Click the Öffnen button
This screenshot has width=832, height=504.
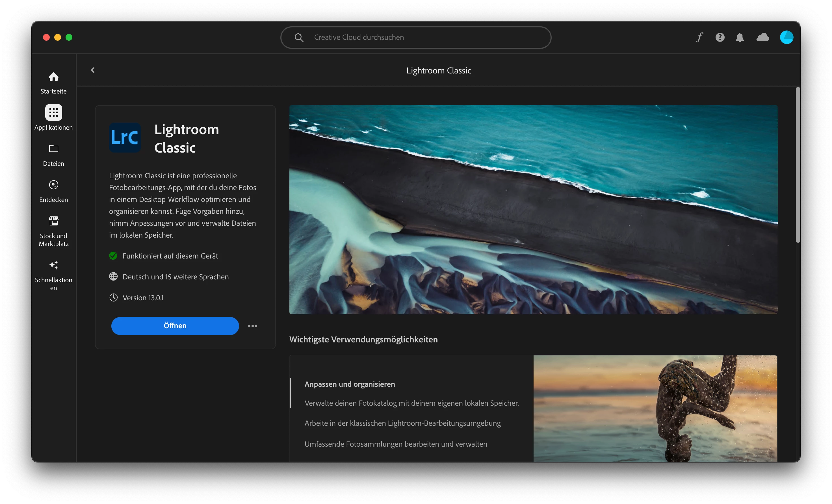tap(175, 326)
